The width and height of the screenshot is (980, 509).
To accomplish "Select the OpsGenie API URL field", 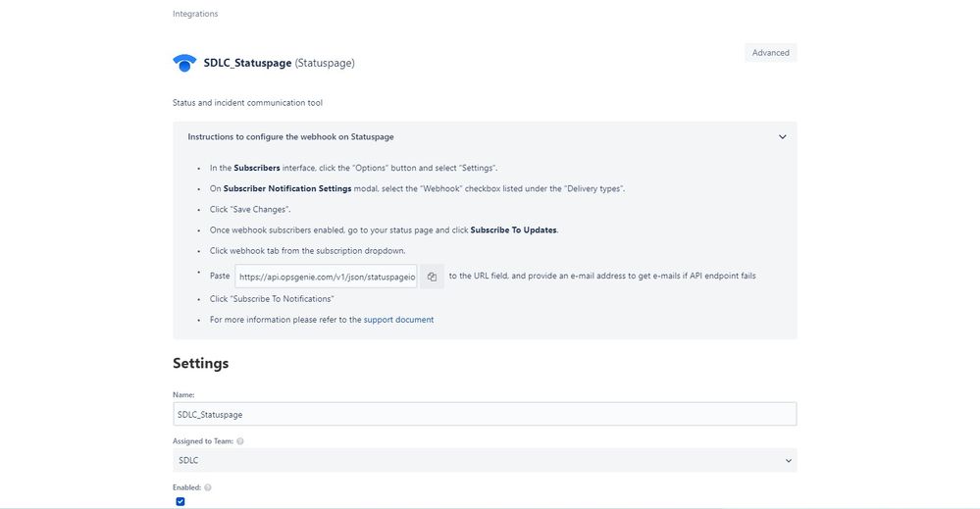I will (326, 277).
